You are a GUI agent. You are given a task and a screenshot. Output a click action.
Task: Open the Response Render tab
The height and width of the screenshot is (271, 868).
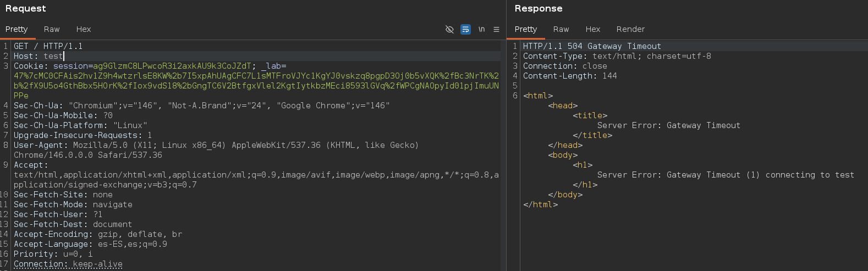pos(630,29)
